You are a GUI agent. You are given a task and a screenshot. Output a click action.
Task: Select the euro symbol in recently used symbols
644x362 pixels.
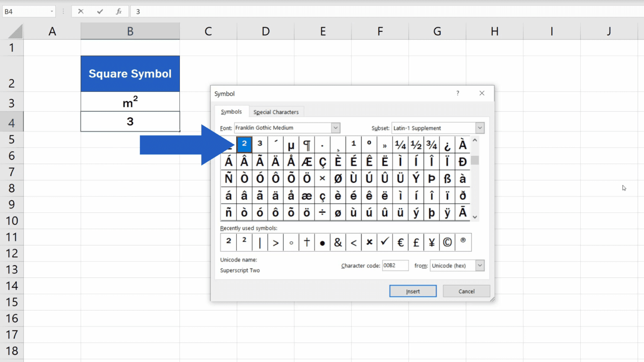coord(400,242)
